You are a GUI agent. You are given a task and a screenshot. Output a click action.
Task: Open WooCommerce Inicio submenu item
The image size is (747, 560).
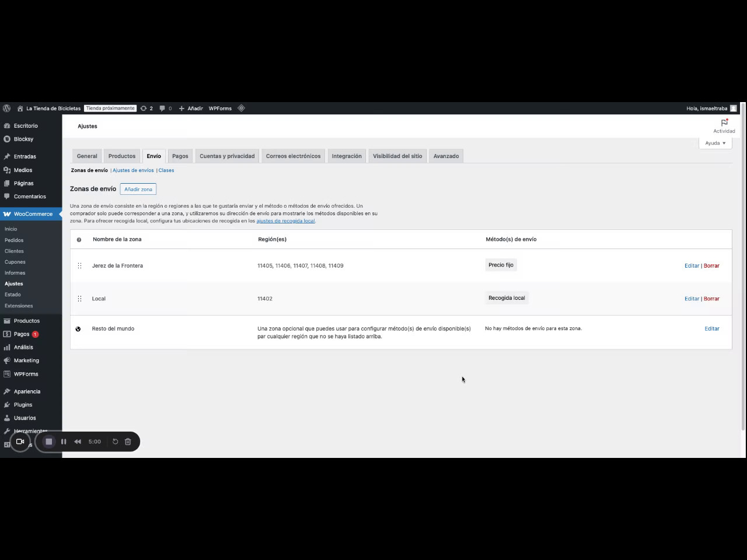pyautogui.click(x=11, y=229)
